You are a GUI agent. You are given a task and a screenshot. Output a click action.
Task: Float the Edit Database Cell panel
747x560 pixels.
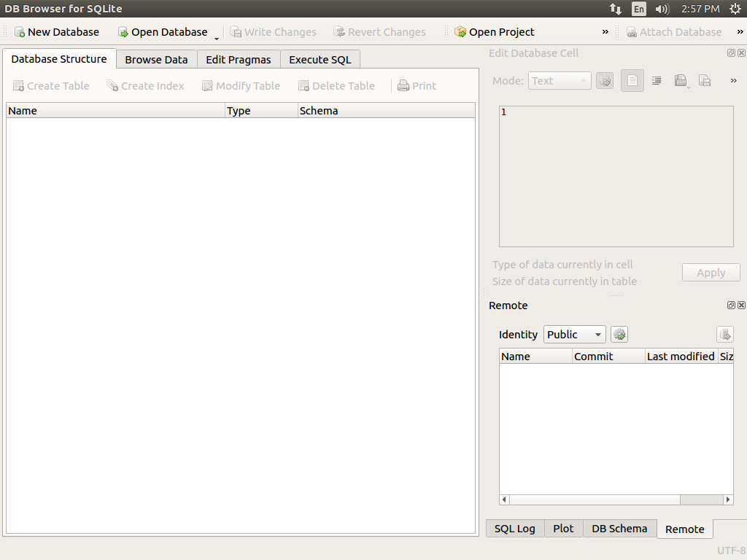(x=731, y=52)
